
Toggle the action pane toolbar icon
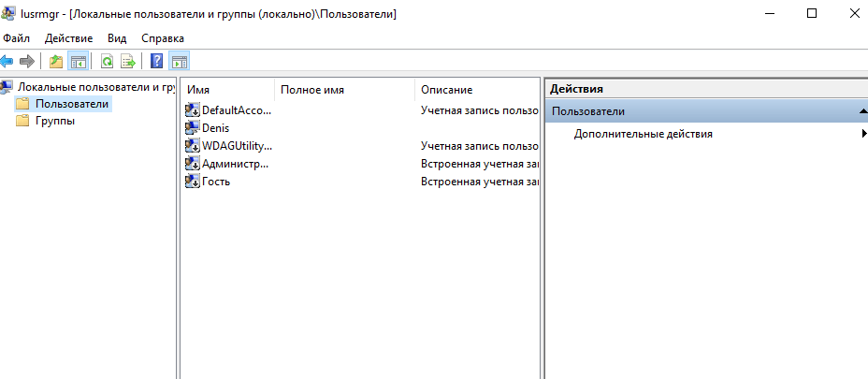click(179, 62)
